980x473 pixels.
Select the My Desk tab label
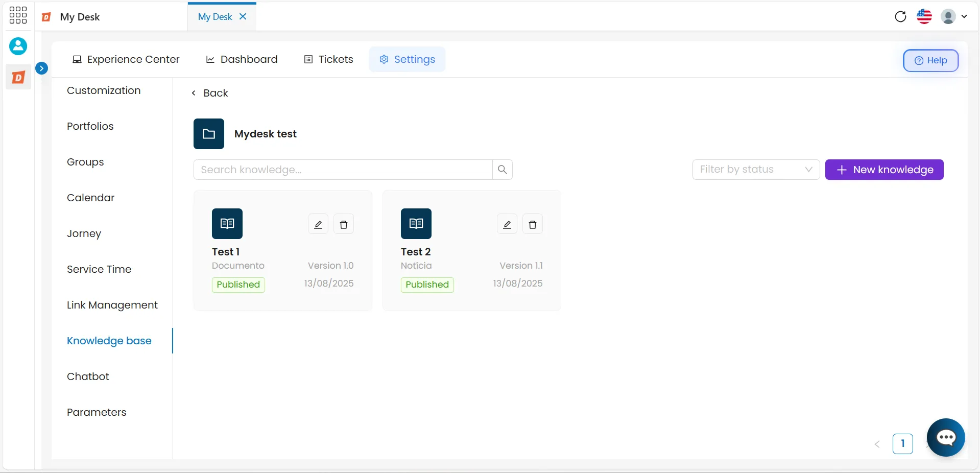(215, 17)
